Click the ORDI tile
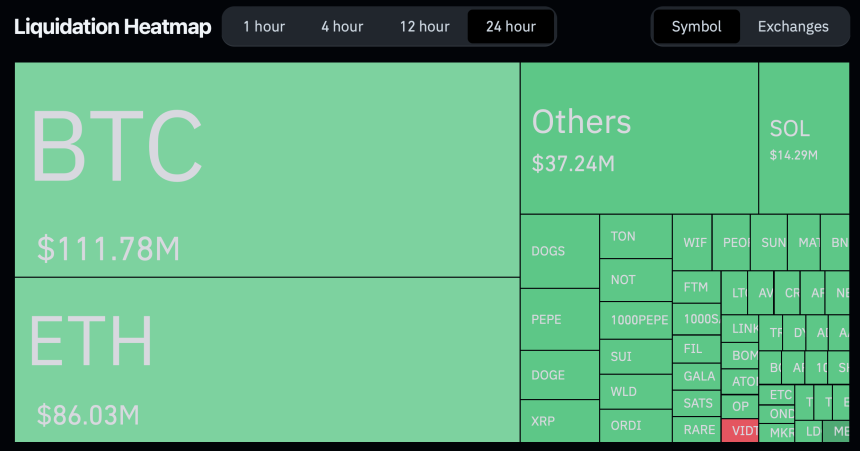Viewport: 860px width, 451px height. 635,425
